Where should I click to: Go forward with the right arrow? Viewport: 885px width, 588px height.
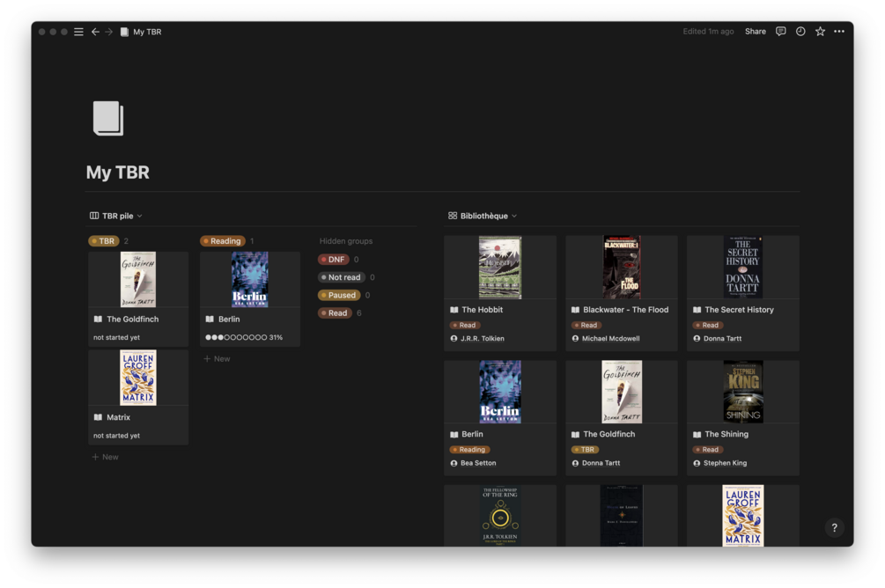[109, 32]
